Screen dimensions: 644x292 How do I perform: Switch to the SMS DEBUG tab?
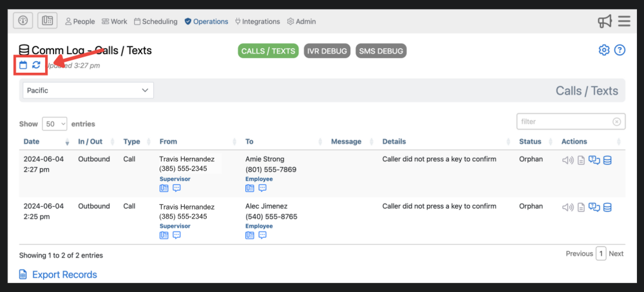[x=381, y=52]
